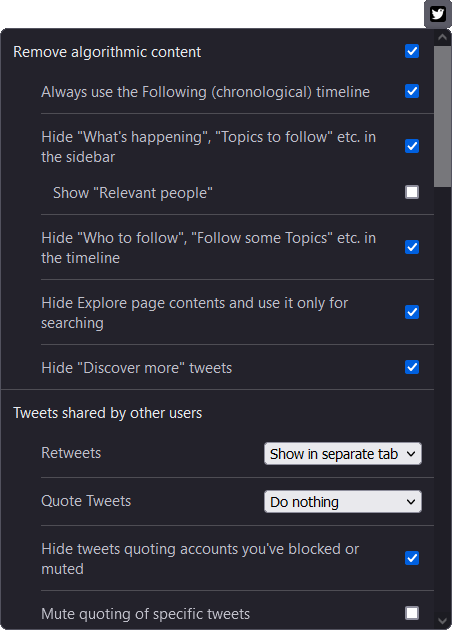Enable Show "Relevant people" checkbox

(x=412, y=192)
